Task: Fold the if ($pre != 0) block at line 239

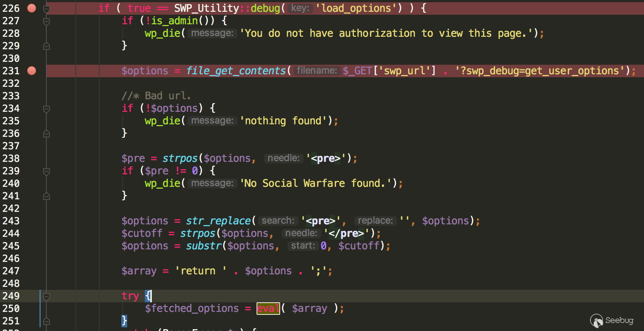Action: (x=46, y=171)
